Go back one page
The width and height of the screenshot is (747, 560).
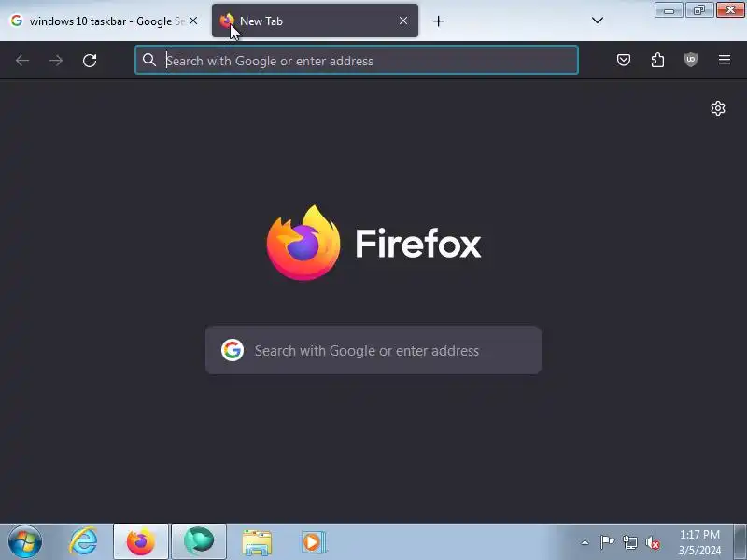tap(22, 61)
